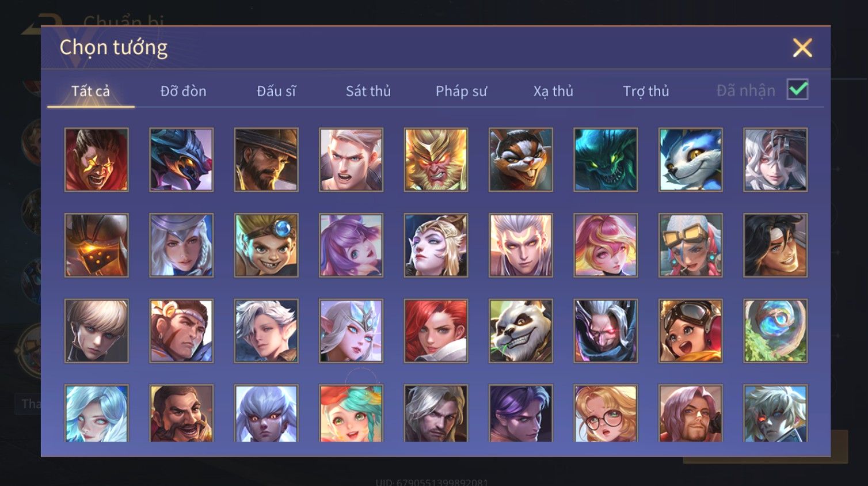
Task: Open the Đấu sĩ tab
Action: coord(276,91)
